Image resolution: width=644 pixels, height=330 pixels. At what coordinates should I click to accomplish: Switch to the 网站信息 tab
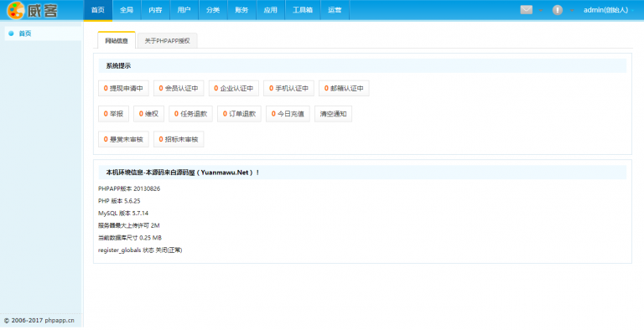tap(117, 41)
